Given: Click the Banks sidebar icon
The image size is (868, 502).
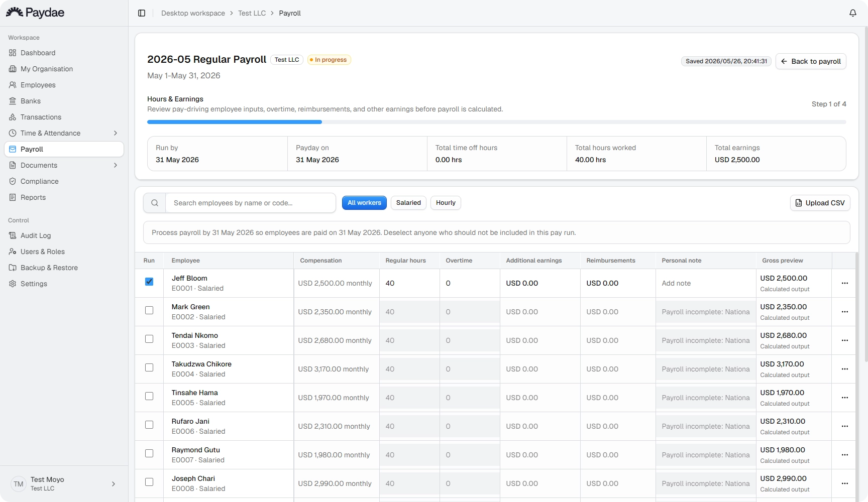Looking at the screenshot, I should pyautogui.click(x=13, y=101).
